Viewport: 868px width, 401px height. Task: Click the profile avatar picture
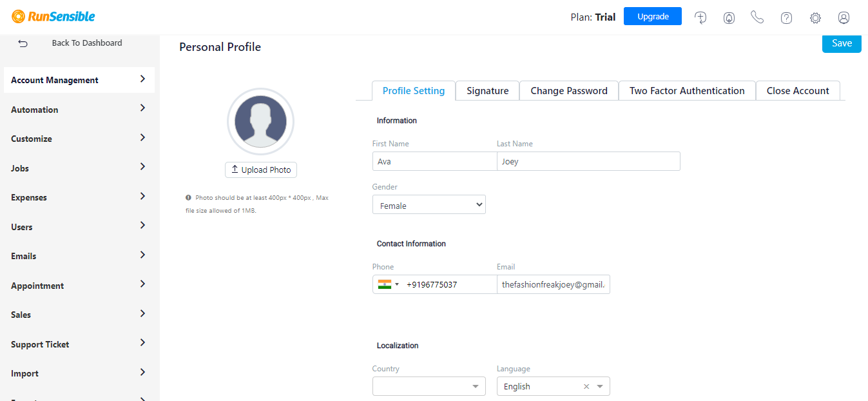click(260, 122)
